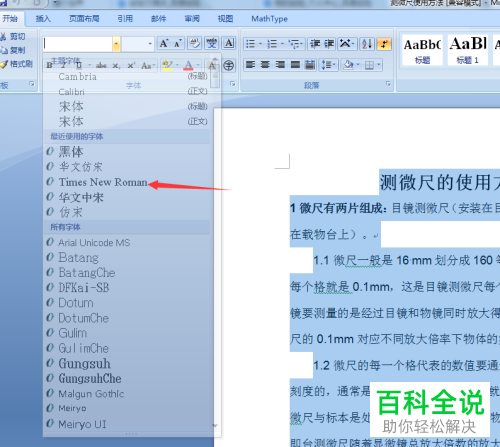Open the font size dropdown

(x=150, y=44)
